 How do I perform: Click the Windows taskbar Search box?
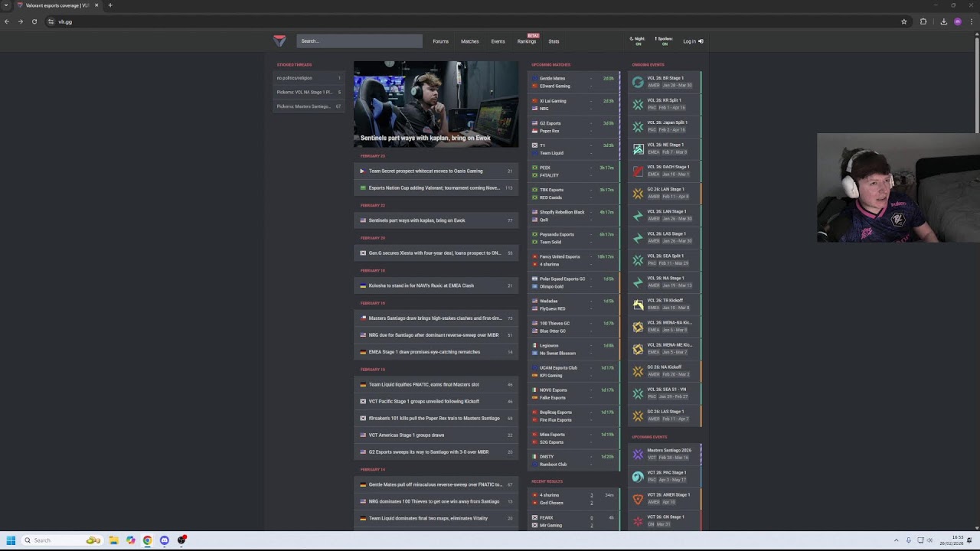click(61, 540)
